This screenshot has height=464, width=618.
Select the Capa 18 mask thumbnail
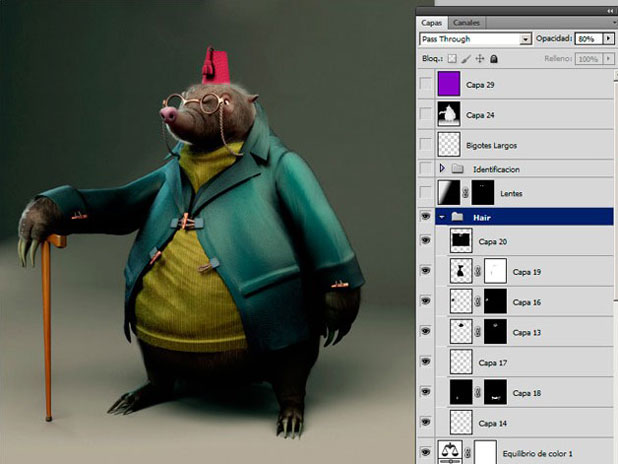pos(495,392)
